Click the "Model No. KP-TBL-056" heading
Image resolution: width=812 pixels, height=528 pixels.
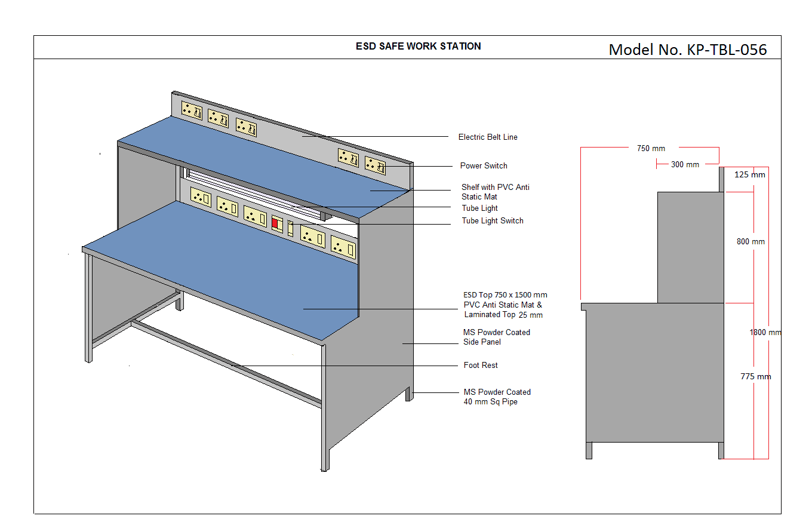point(687,50)
